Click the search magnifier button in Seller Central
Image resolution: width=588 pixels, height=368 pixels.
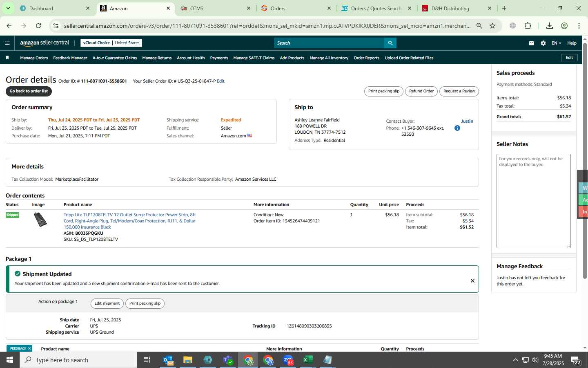coord(390,43)
